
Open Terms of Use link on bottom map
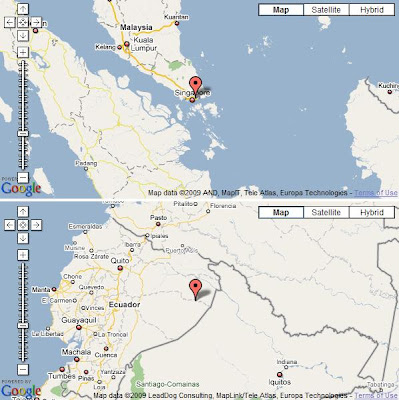point(376,395)
